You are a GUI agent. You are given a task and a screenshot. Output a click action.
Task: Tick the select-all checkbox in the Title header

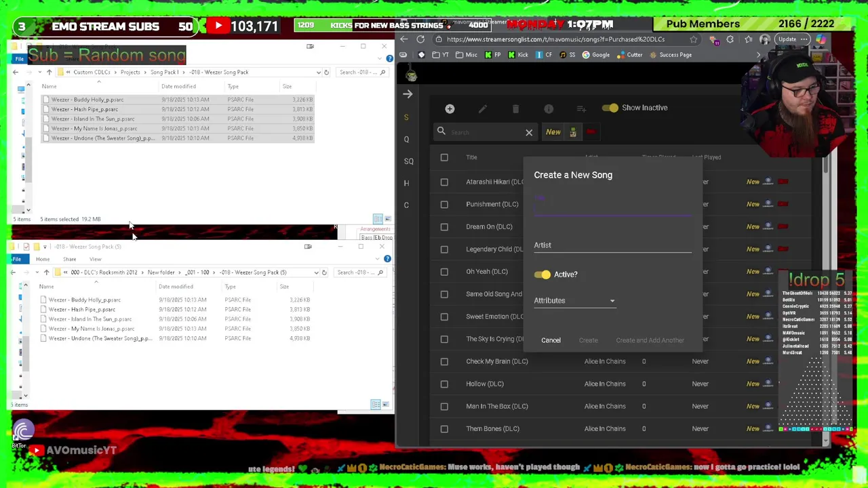tap(444, 157)
